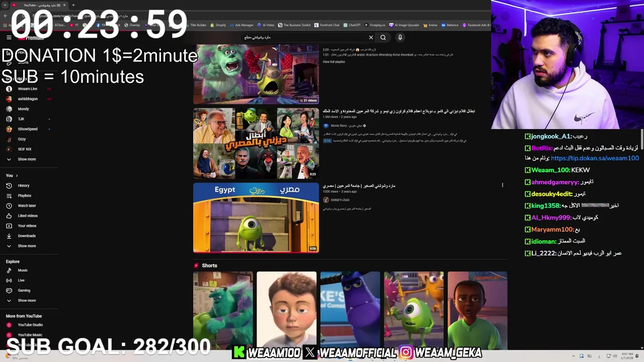Screen dimensions: 644x362
Task: Open more options for DISNEY+ZIAD video
Action: pos(502,185)
